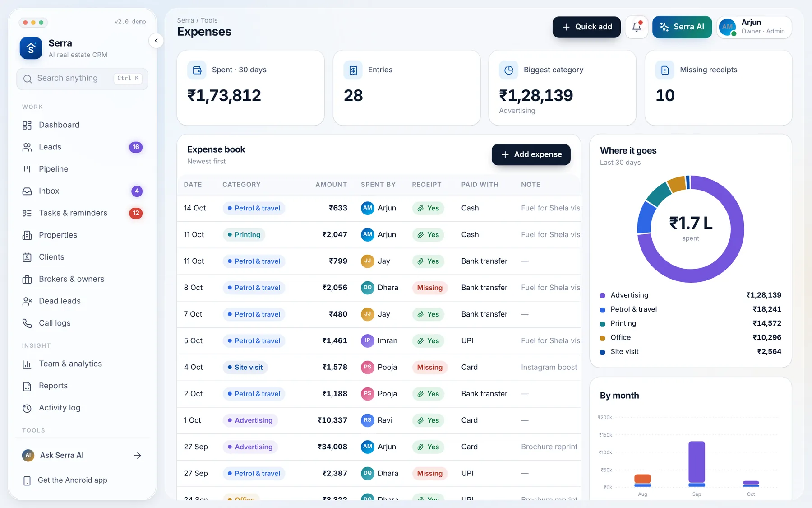Image resolution: width=812 pixels, height=508 pixels.
Task: Click the Team & analytics chart icon
Action: coord(27,364)
